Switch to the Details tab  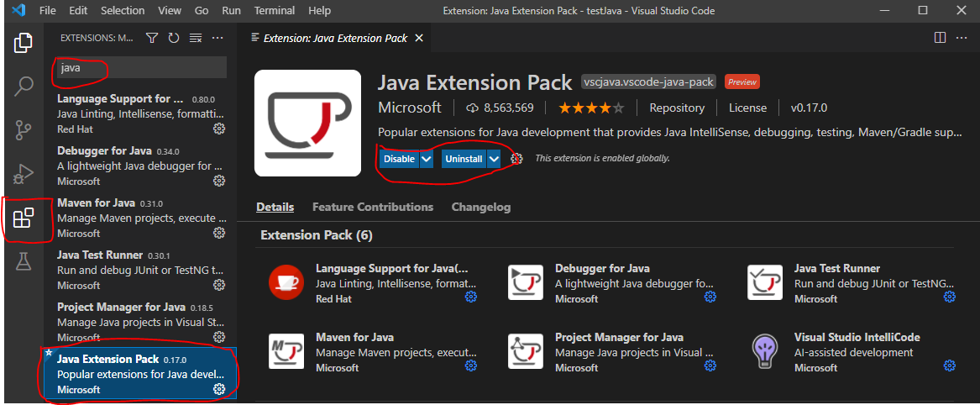(275, 207)
